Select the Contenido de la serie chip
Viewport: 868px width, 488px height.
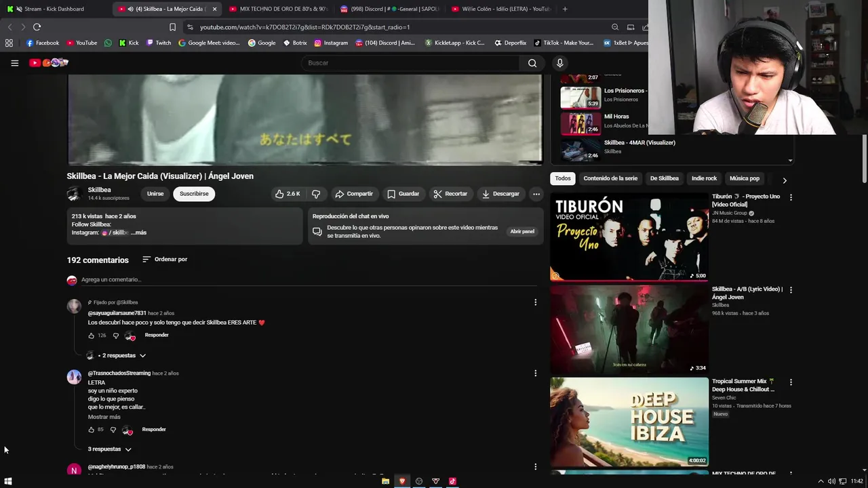tap(610, 178)
